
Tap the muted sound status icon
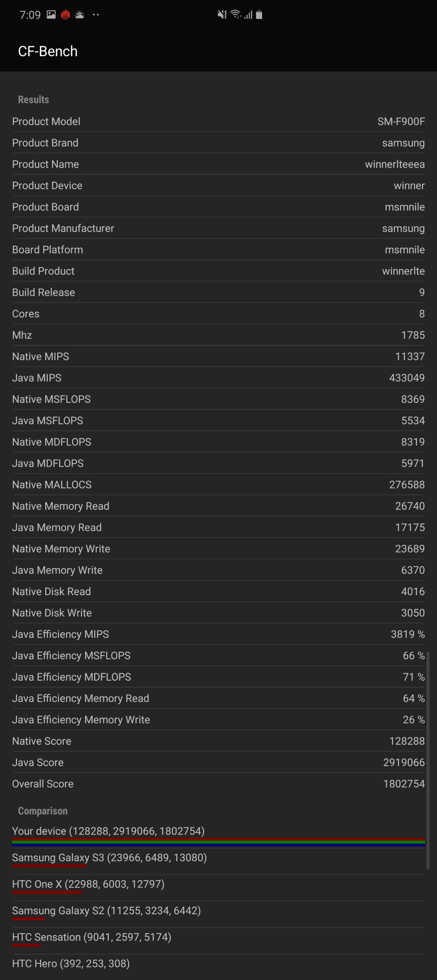[222, 15]
